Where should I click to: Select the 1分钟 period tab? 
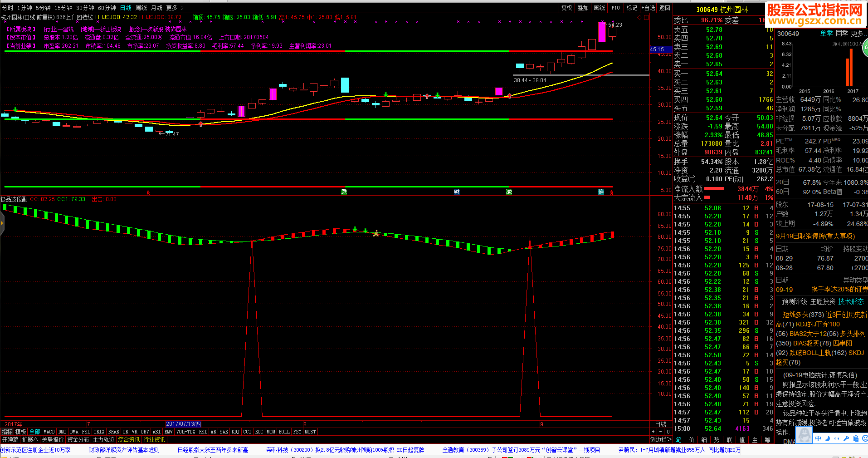click(x=24, y=8)
